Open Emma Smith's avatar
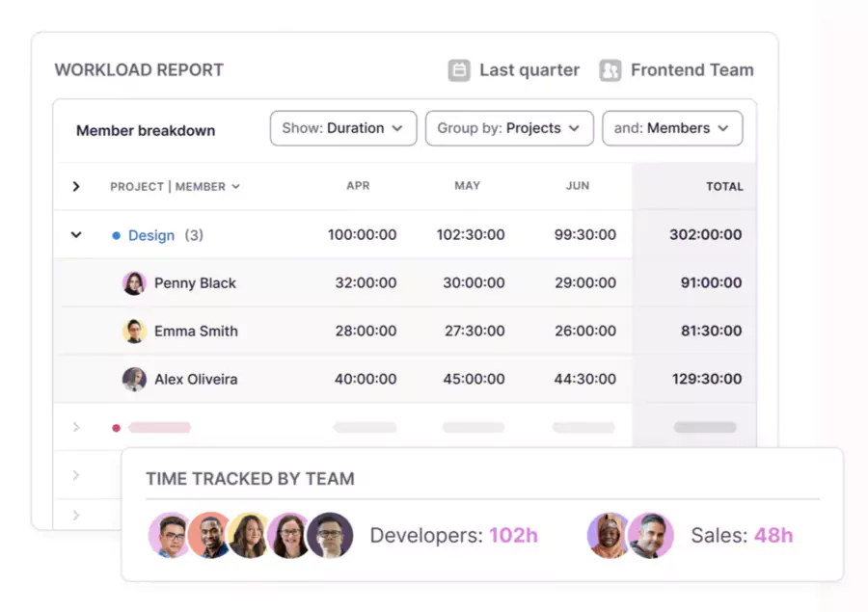Viewport: 868px width, 612px height. click(134, 331)
